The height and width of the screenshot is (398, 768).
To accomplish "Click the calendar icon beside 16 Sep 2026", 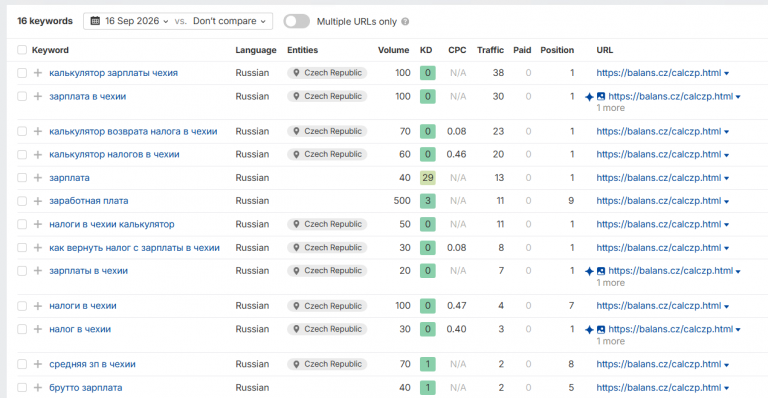I will [x=96, y=21].
